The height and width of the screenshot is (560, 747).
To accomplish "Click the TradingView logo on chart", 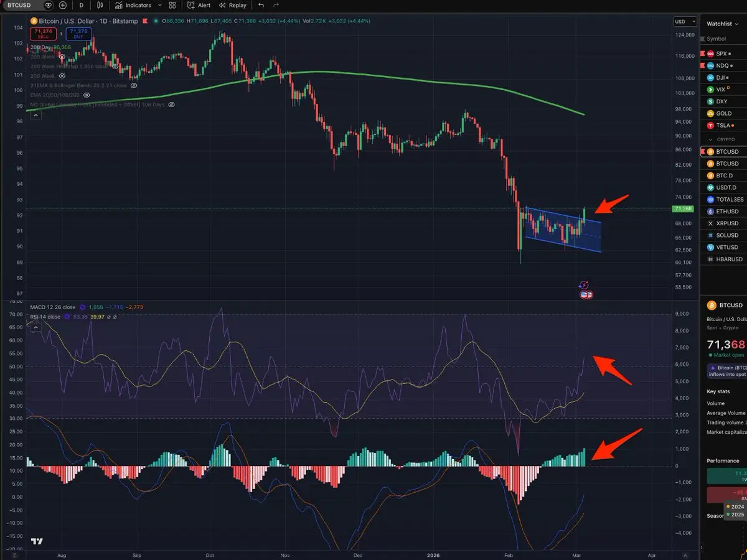I will pyautogui.click(x=37, y=541).
